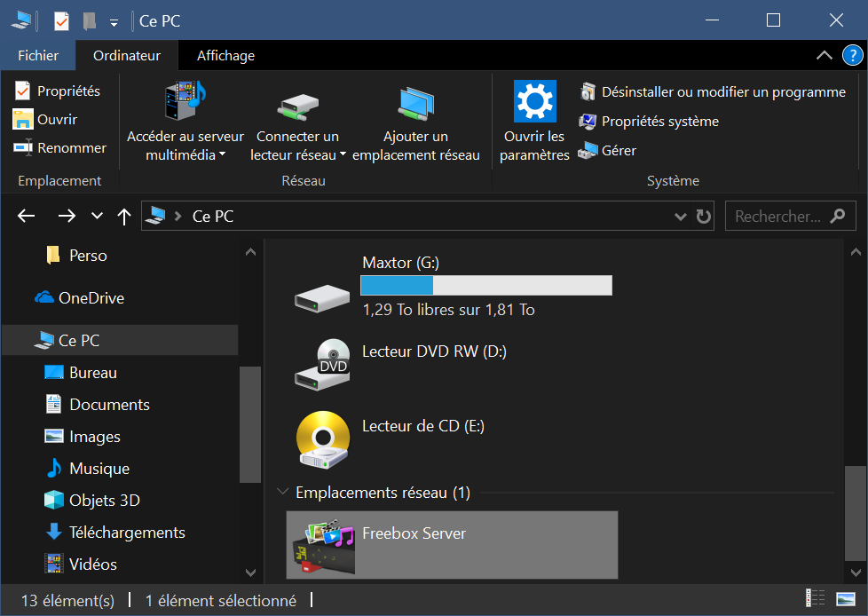Expand the address bar history dropdown
The image size is (868, 616).
point(680,217)
